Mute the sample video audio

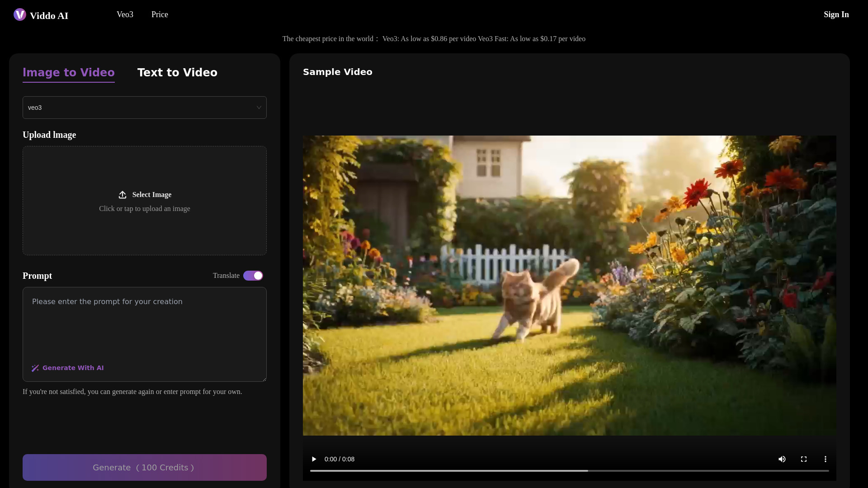click(x=782, y=459)
